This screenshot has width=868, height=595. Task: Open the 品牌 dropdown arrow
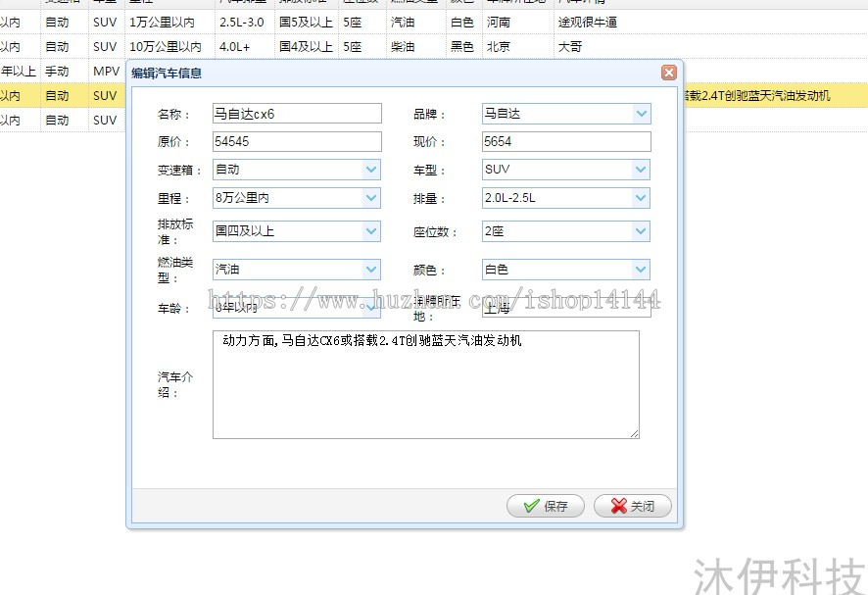[x=641, y=114]
